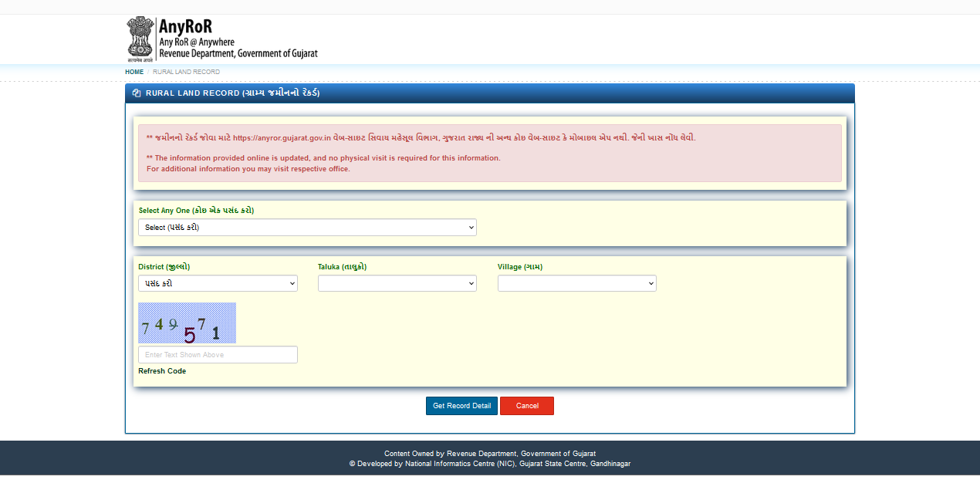This screenshot has height=490, width=980.
Task: Click the captcha image showing digits
Action: click(187, 323)
